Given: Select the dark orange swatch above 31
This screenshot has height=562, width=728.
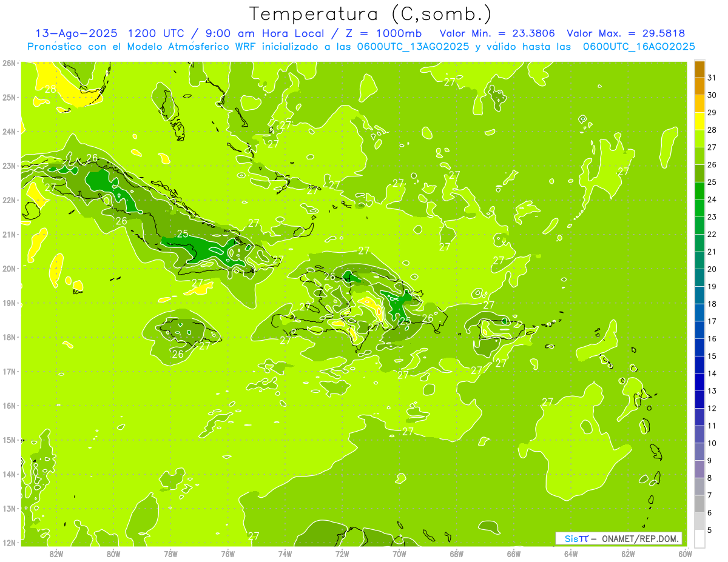Looking at the screenshot, I should click(x=699, y=69).
